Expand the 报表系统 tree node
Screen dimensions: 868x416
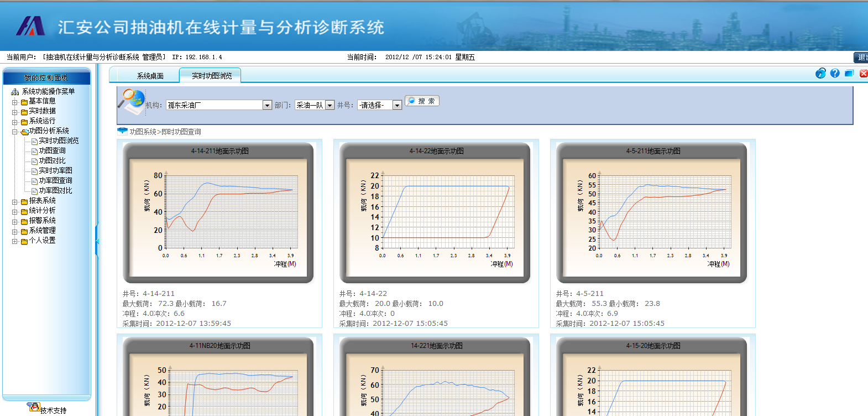coord(15,201)
